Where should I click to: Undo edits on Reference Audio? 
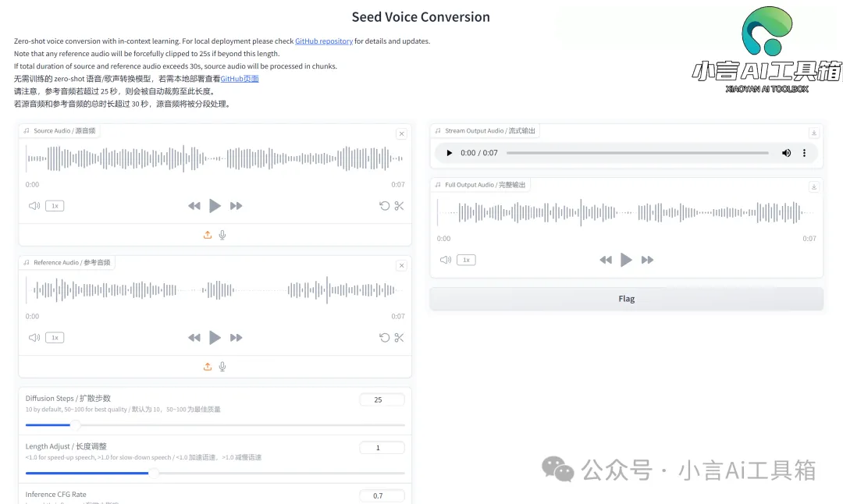[384, 338]
